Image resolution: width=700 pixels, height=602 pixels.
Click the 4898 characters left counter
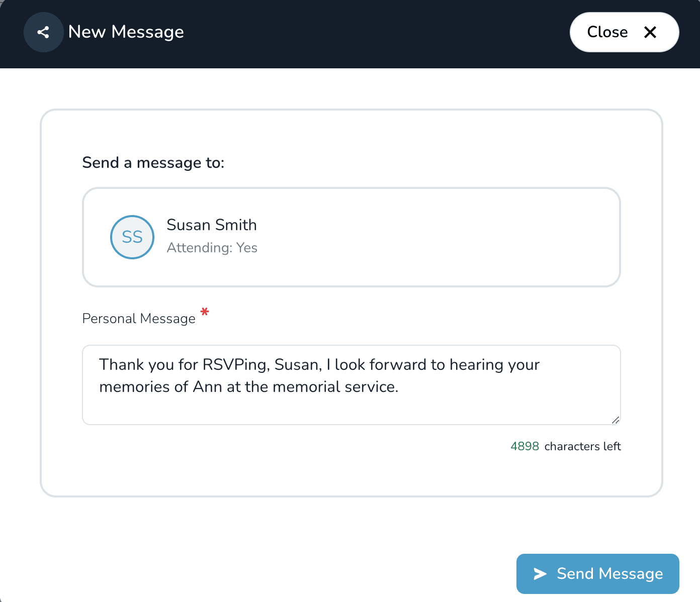pos(565,446)
